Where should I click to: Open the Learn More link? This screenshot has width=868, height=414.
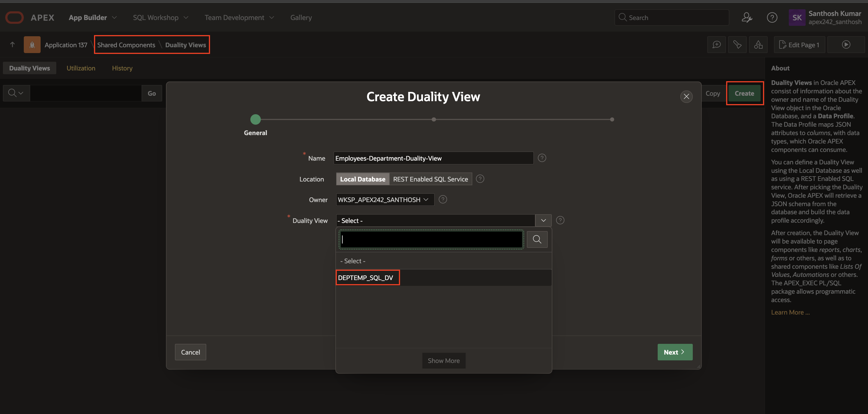point(790,312)
